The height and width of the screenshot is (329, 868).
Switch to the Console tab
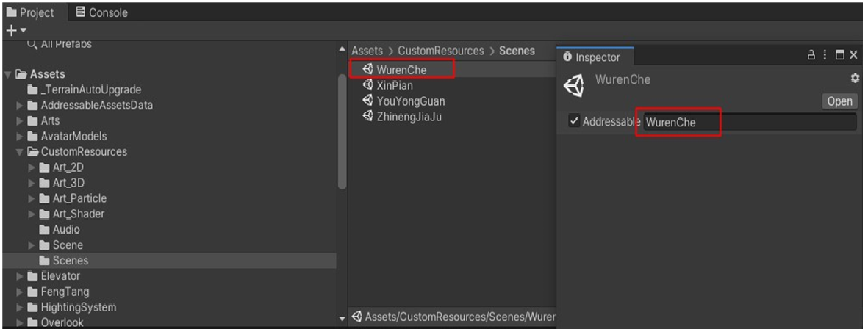tap(101, 12)
